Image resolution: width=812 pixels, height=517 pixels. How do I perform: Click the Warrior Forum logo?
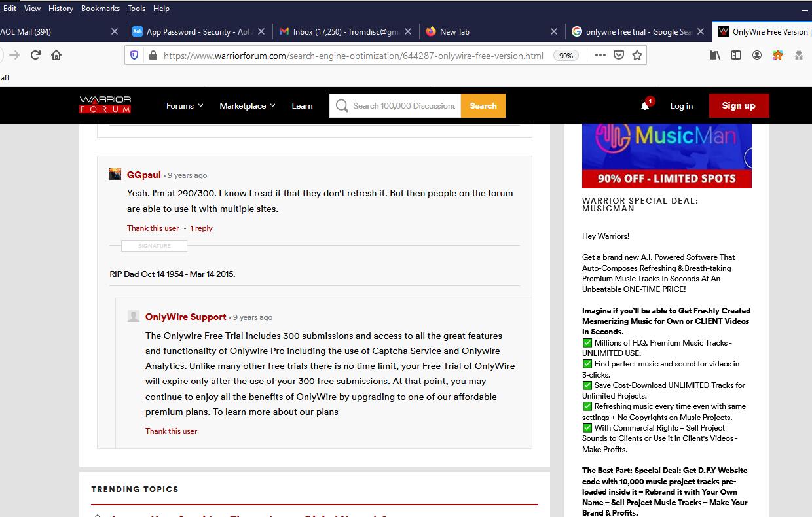click(x=105, y=105)
